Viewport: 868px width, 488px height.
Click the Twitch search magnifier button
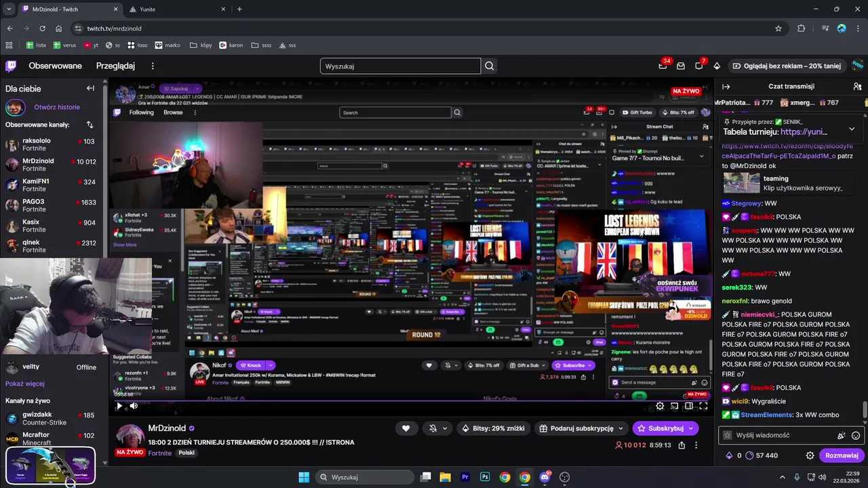(x=490, y=66)
